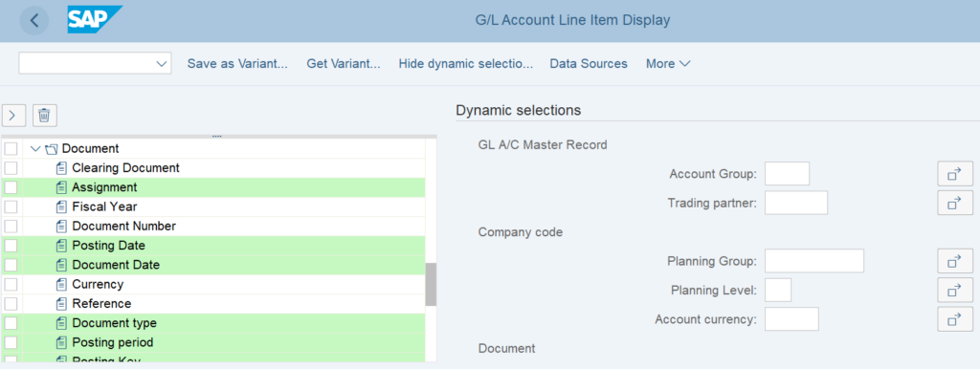This screenshot has height=369, width=980.
Task: Click the Posting Date field icon
Action: (x=61, y=246)
